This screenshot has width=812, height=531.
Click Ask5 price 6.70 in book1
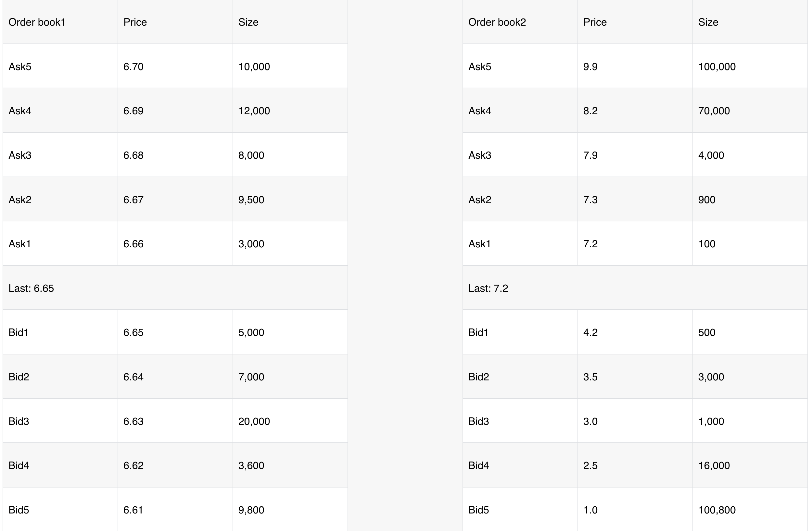coord(175,66)
